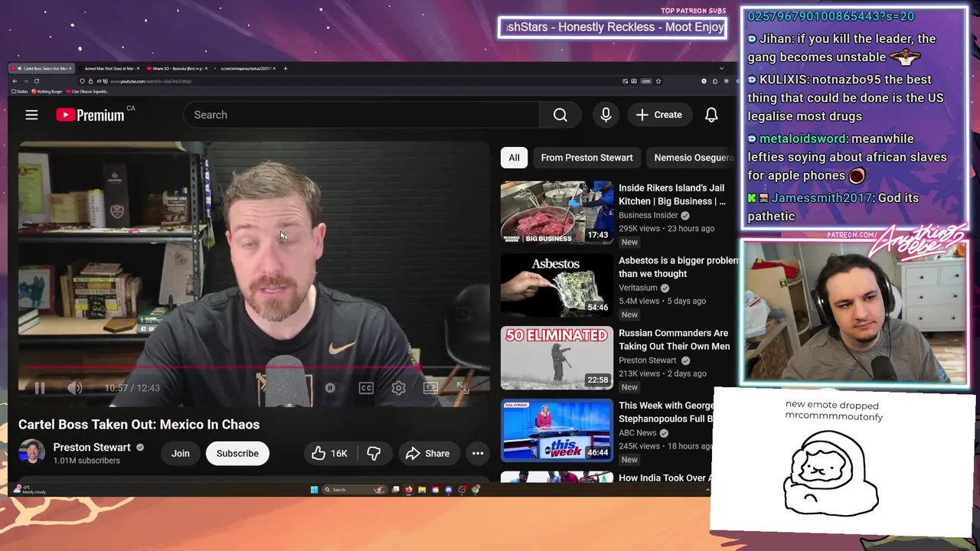
Task: Open Rikers Island Jail Kitchen video thumbnail
Action: pyautogui.click(x=557, y=213)
